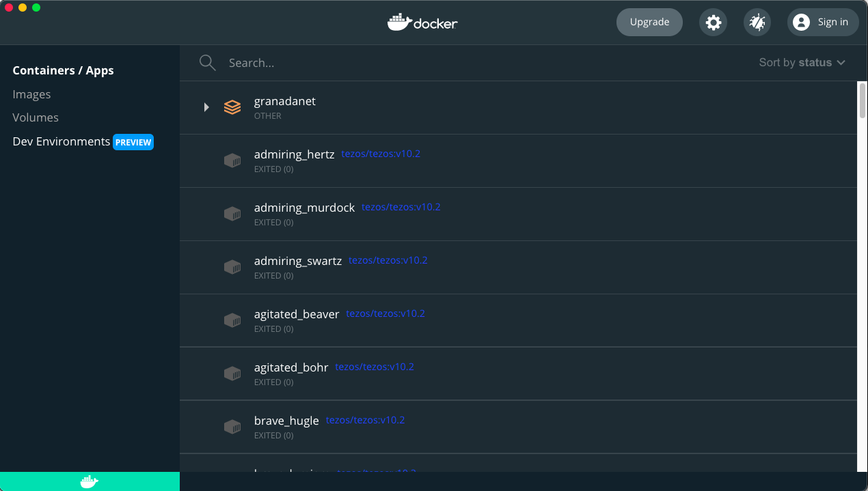This screenshot has height=491, width=868.
Task: Expand the granadanet app group
Action: [206, 107]
